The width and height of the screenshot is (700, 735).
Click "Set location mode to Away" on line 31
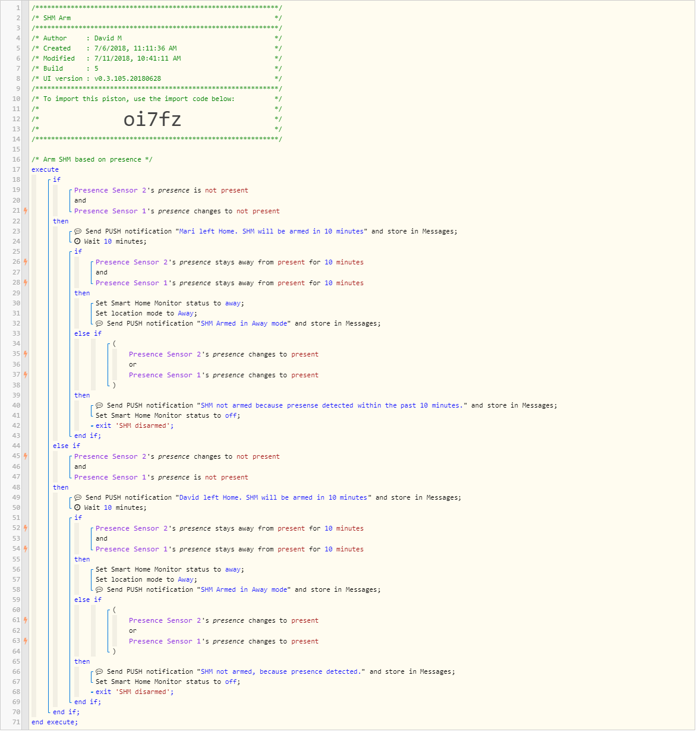146,314
